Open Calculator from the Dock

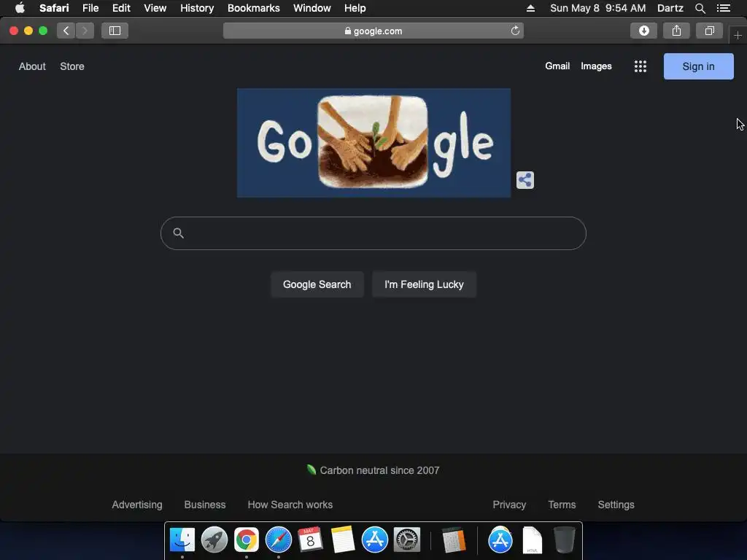[x=454, y=540]
